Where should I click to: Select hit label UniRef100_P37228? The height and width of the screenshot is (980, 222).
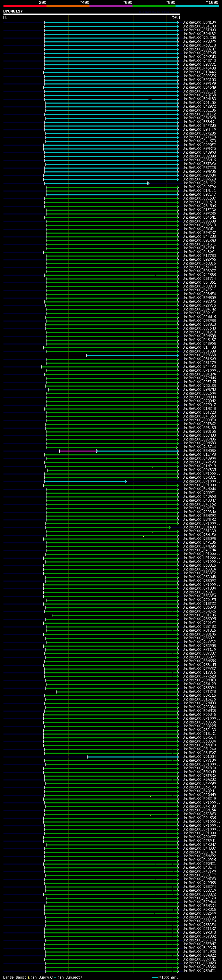[199, 168]
